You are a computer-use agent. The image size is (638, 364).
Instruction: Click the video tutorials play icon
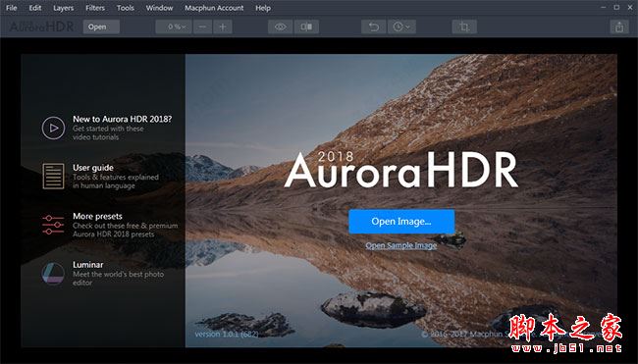tap(53, 128)
